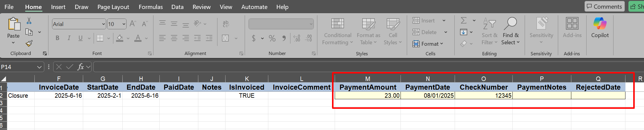Click the Comments button
644x130 pixels.
tap(604, 7)
